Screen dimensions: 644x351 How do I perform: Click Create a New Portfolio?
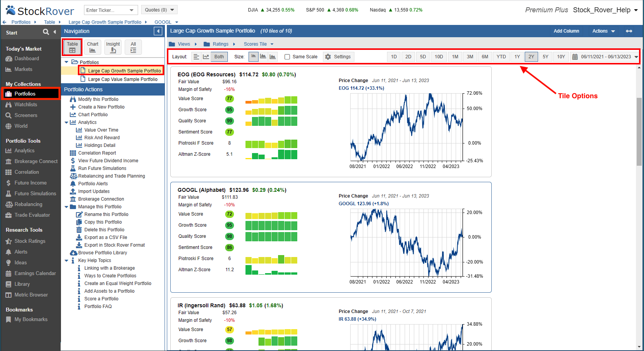(101, 107)
